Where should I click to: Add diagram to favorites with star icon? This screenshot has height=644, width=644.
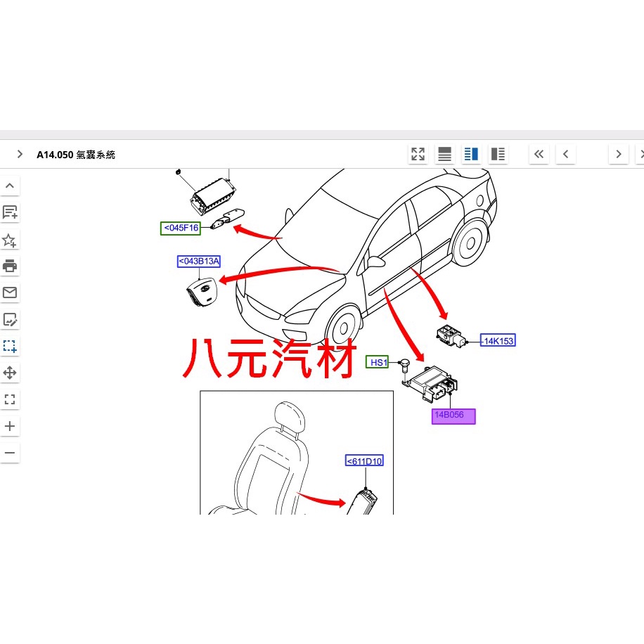(x=10, y=240)
